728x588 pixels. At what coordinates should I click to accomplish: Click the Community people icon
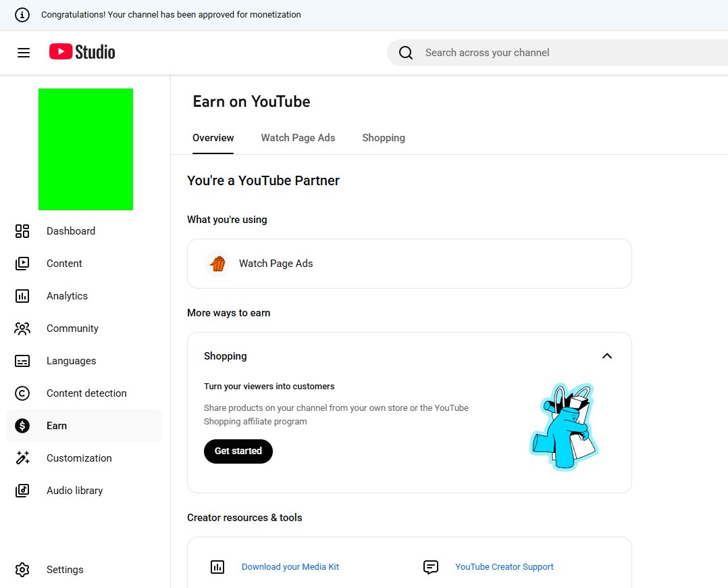point(22,328)
